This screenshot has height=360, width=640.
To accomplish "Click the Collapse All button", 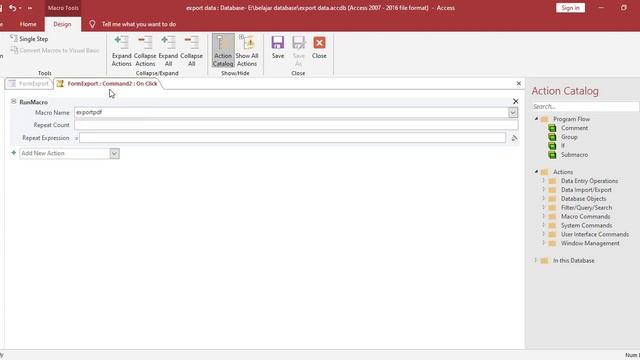I will [191, 51].
